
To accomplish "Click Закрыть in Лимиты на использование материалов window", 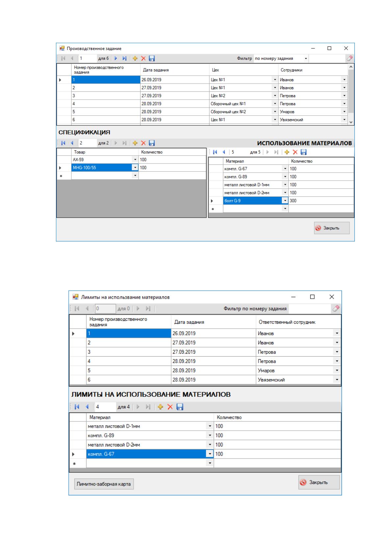I will 319,482.
